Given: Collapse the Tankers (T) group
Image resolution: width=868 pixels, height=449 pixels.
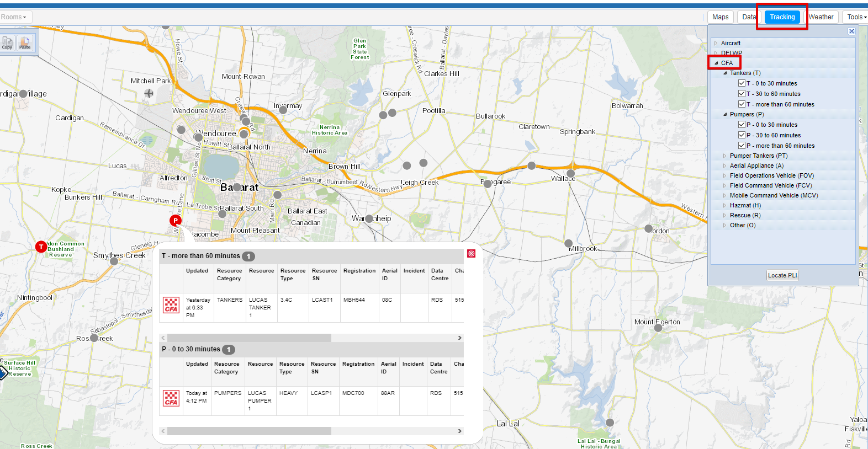Looking at the screenshot, I should [725, 73].
